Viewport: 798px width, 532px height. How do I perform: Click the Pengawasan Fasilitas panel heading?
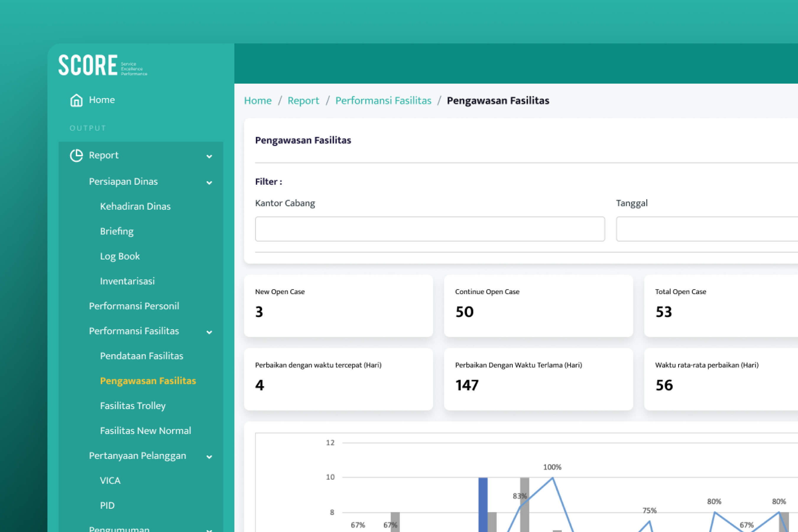coord(303,140)
